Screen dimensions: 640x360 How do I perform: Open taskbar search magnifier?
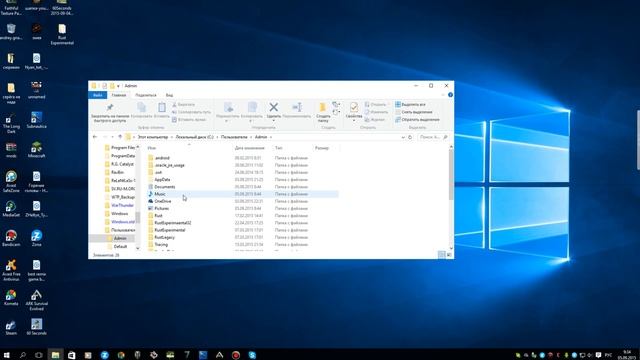click(x=22, y=355)
